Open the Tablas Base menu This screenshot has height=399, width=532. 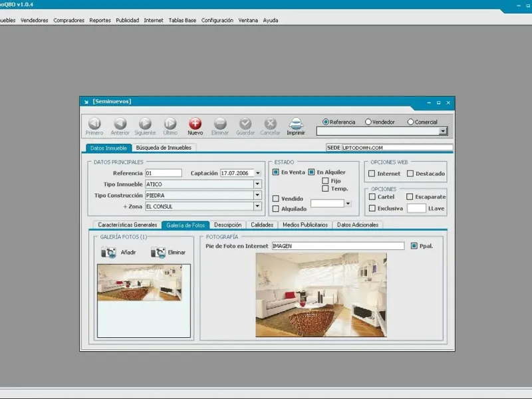[x=182, y=21]
